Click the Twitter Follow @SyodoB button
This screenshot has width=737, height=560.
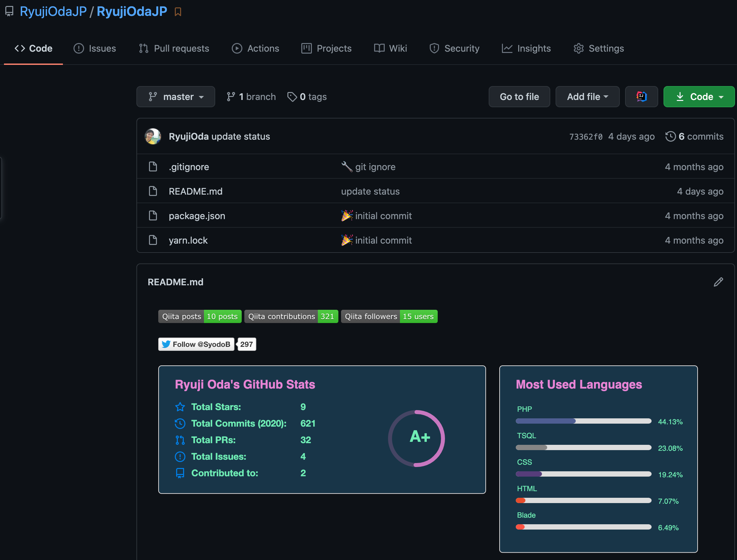[196, 344]
